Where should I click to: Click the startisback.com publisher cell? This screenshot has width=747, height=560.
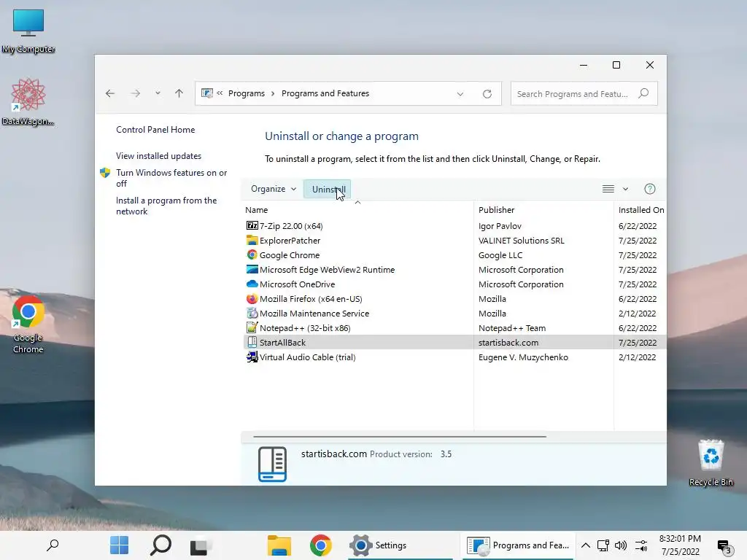coord(508,343)
